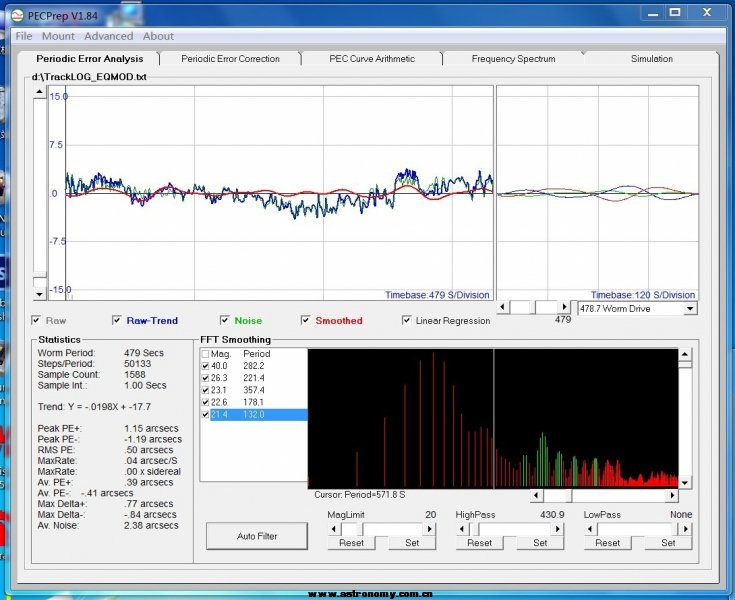Image resolution: width=735 pixels, height=600 pixels.
Task: Click right arrow of LowPass slider
Action: click(685, 529)
